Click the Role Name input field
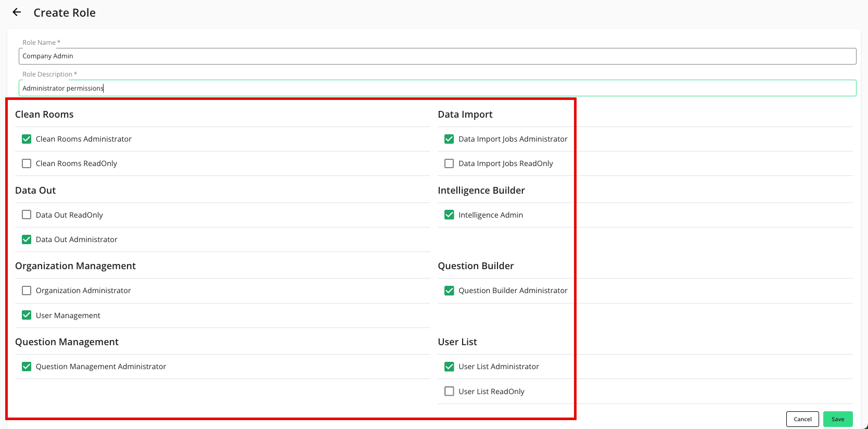Screen dimensions: 868x429 click(437, 56)
